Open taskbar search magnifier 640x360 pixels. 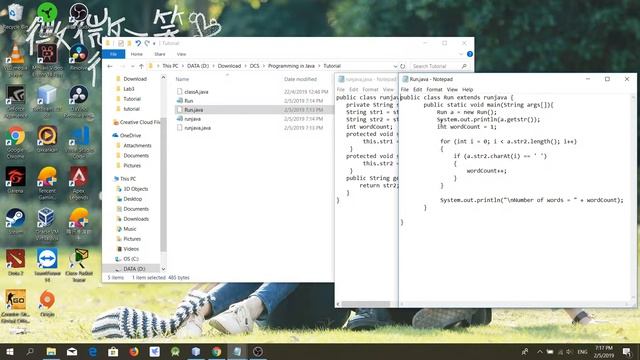point(30,351)
